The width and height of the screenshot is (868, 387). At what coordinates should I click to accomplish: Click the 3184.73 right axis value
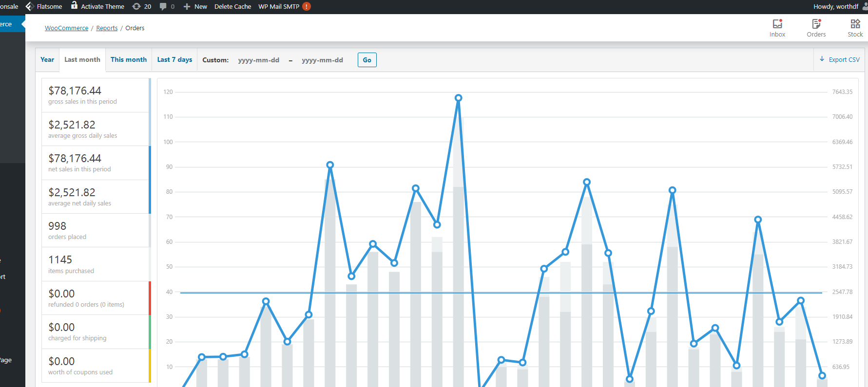(x=842, y=266)
